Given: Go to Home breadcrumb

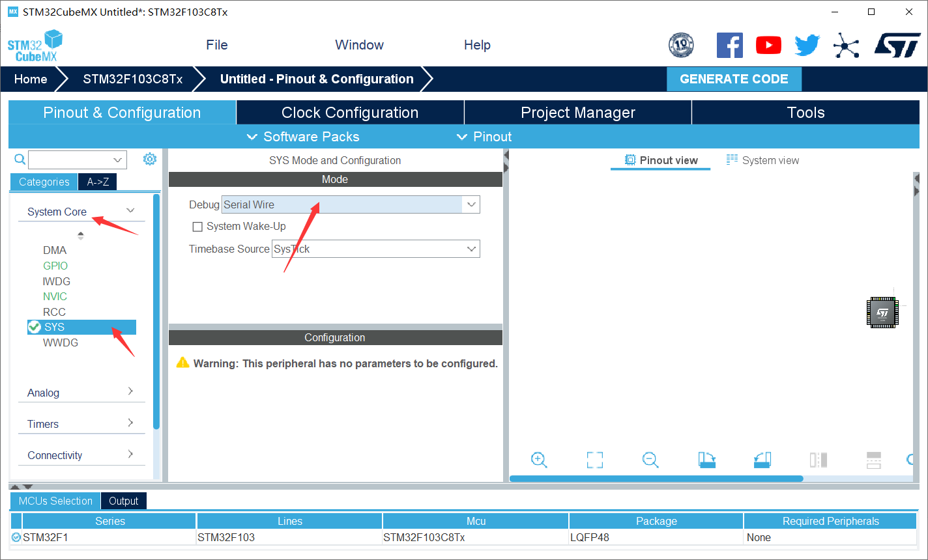Looking at the screenshot, I should (31, 79).
